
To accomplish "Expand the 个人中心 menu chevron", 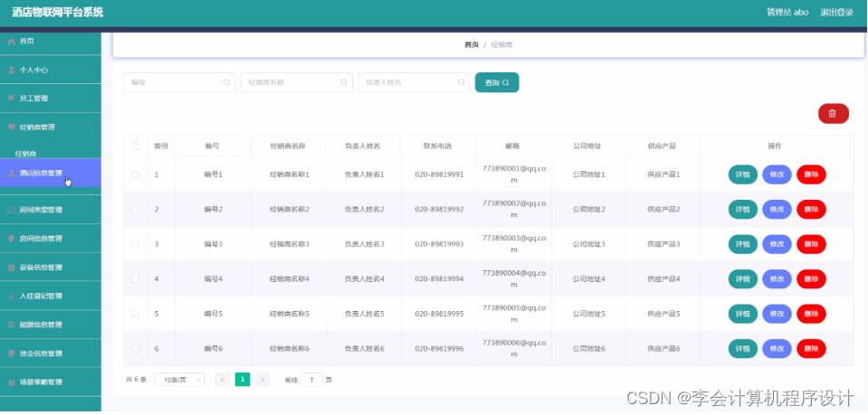I will click(89, 70).
